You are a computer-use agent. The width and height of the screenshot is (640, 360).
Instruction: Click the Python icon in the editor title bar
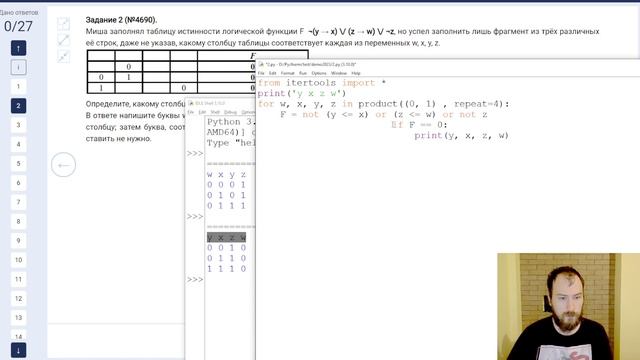261,64
